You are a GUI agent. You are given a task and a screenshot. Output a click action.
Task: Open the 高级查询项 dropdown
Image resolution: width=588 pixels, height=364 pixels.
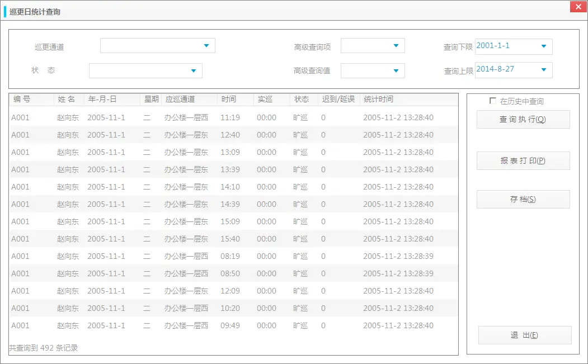pos(397,46)
